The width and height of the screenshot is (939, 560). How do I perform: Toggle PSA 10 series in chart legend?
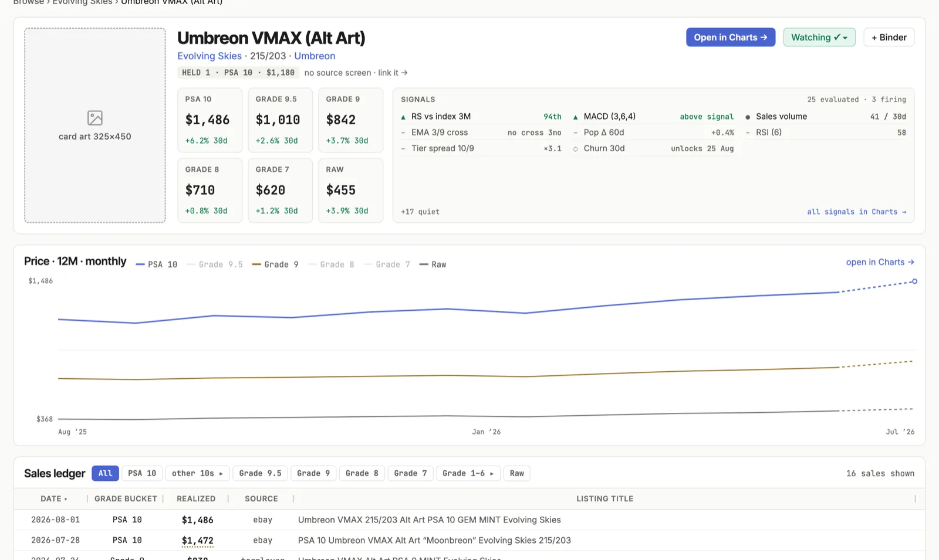coord(157,264)
